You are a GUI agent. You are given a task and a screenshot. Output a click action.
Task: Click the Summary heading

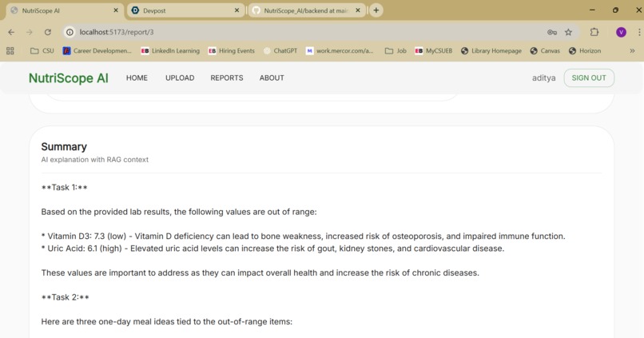(64, 146)
